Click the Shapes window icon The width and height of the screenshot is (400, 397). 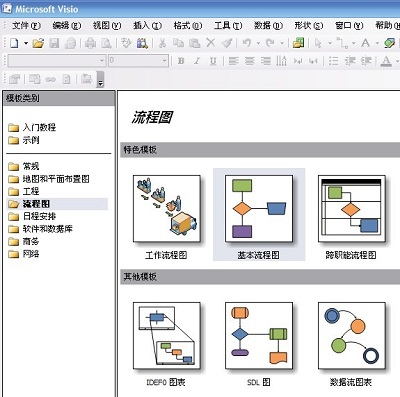click(298, 43)
